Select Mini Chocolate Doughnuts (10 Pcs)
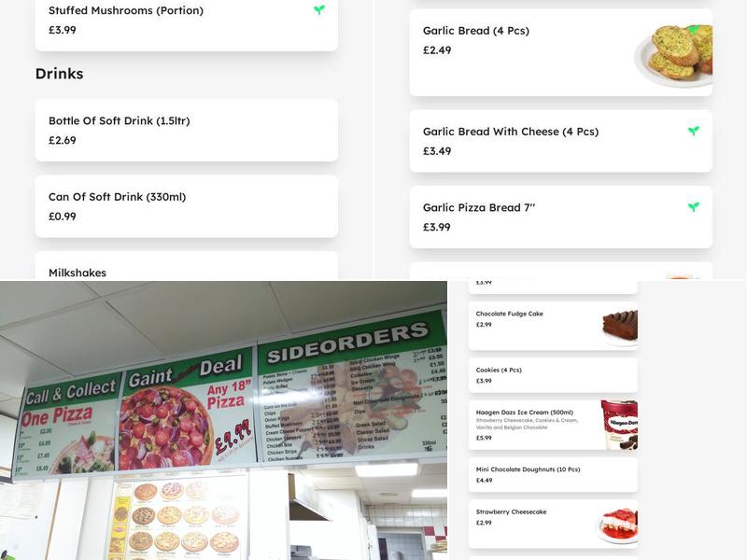The image size is (747, 560). (553, 475)
